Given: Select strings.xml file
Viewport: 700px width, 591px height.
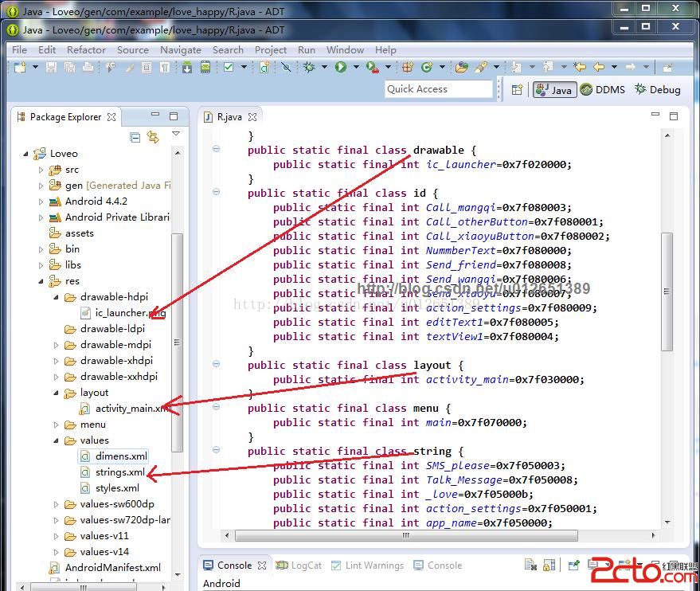Looking at the screenshot, I should pyautogui.click(x=112, y=472).
